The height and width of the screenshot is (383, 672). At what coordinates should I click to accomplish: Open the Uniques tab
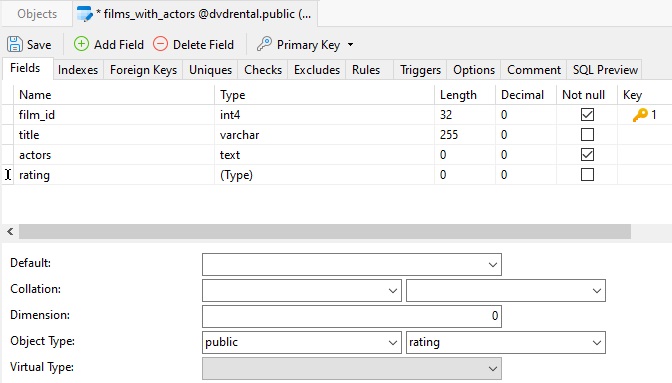point(210,70)
